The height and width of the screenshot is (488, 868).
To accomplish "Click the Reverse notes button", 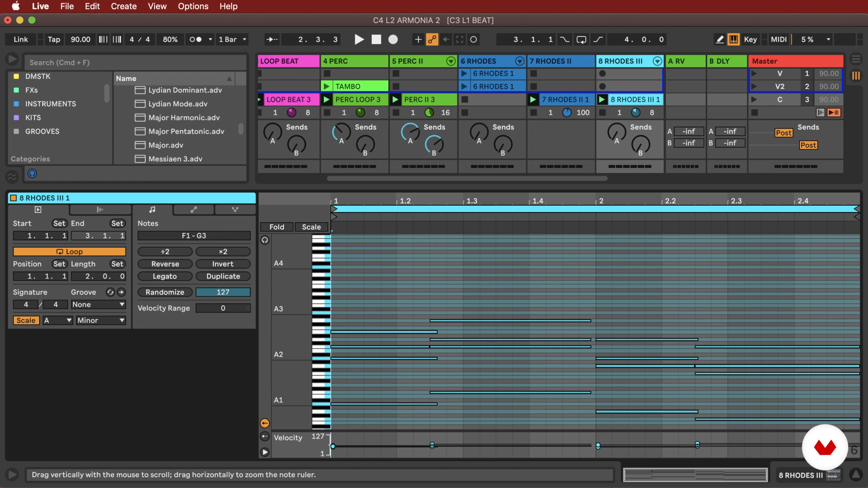I will pyautogui.click(x=165, y=264).
